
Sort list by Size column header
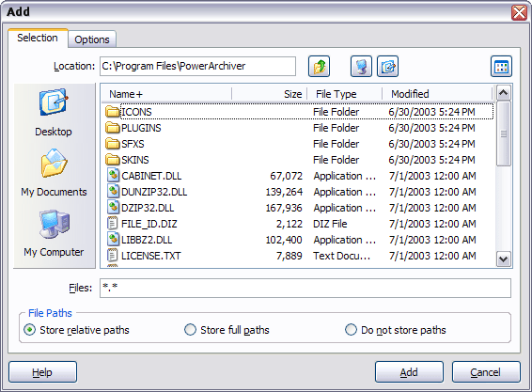point(270,94)
